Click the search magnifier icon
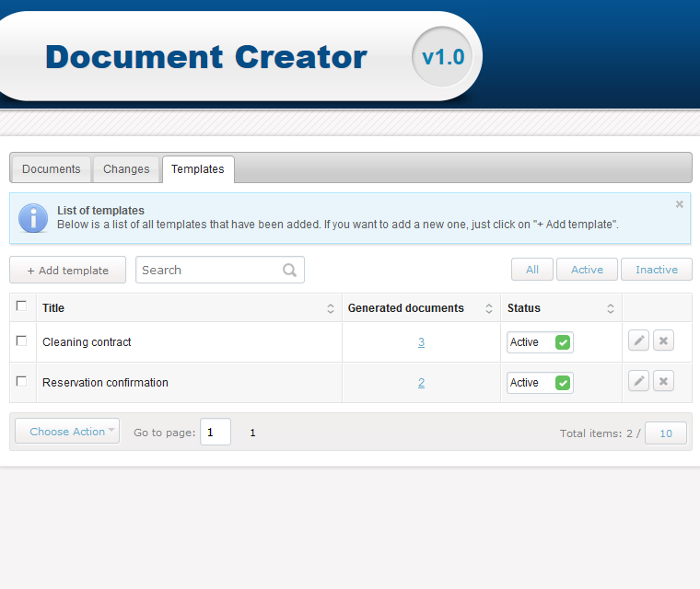The height and width of the screenshot is (589, 700). click(x=289, y=270)
